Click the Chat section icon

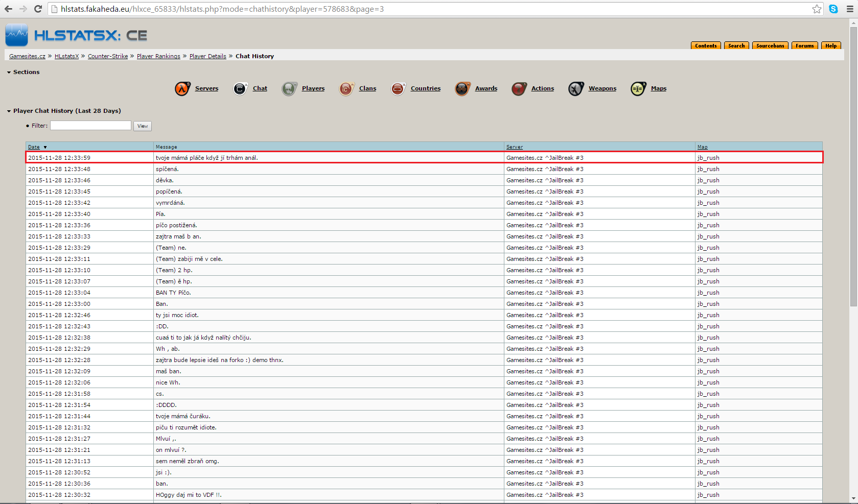240,89
